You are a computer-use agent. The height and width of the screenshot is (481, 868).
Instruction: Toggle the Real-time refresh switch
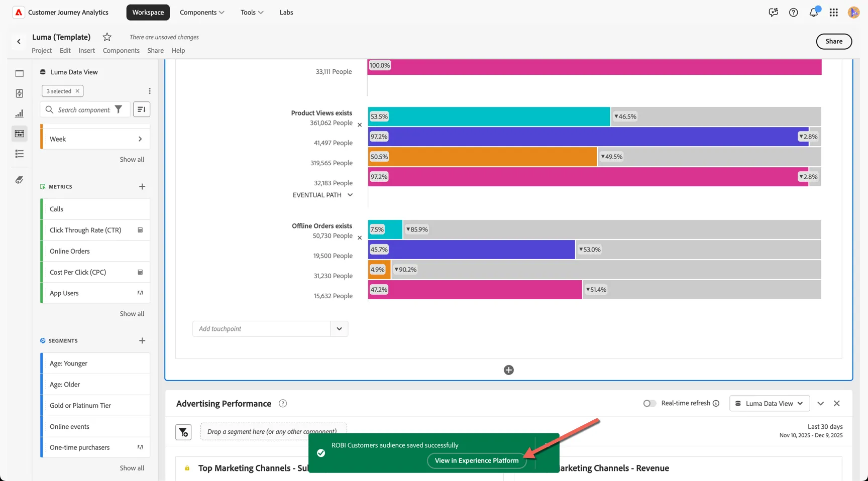(x=649, y=403)
